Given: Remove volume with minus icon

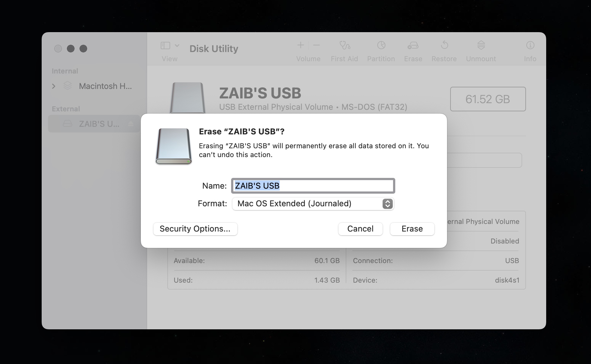Looking at the screenshot, I should point(316,45).
